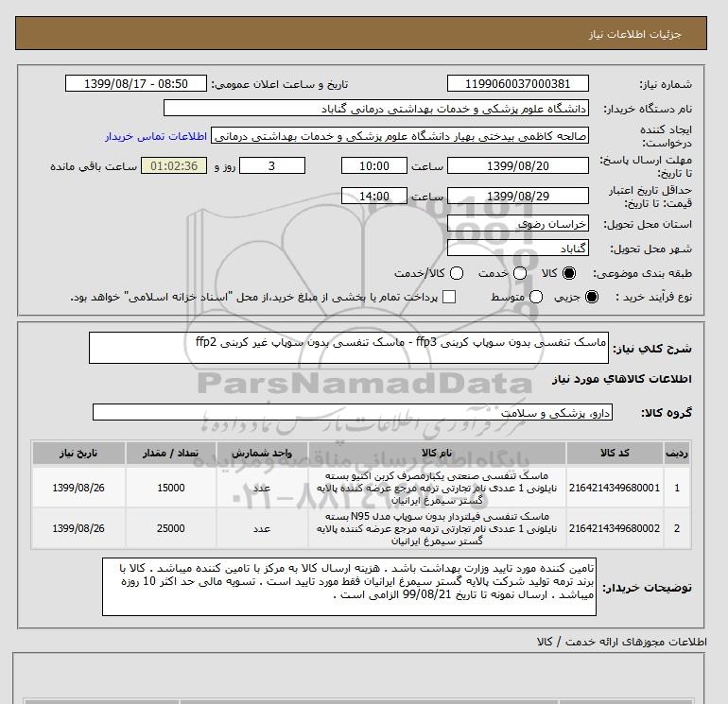Viewport: 728px width, 704px height.
Task: Click the استان محل تحویل label
Action: click(x=648, y=224)
